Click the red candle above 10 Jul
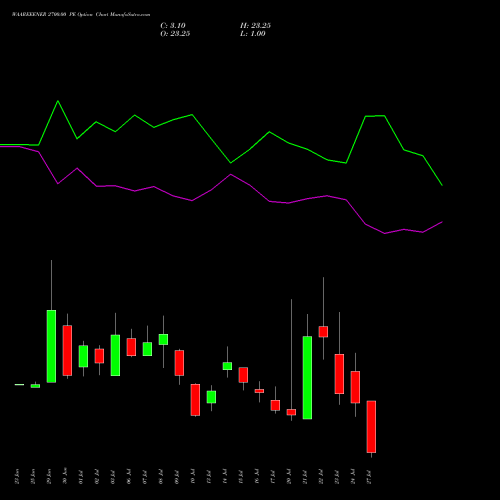Screen dimensions: 500x500 click(x=195, y=400)
